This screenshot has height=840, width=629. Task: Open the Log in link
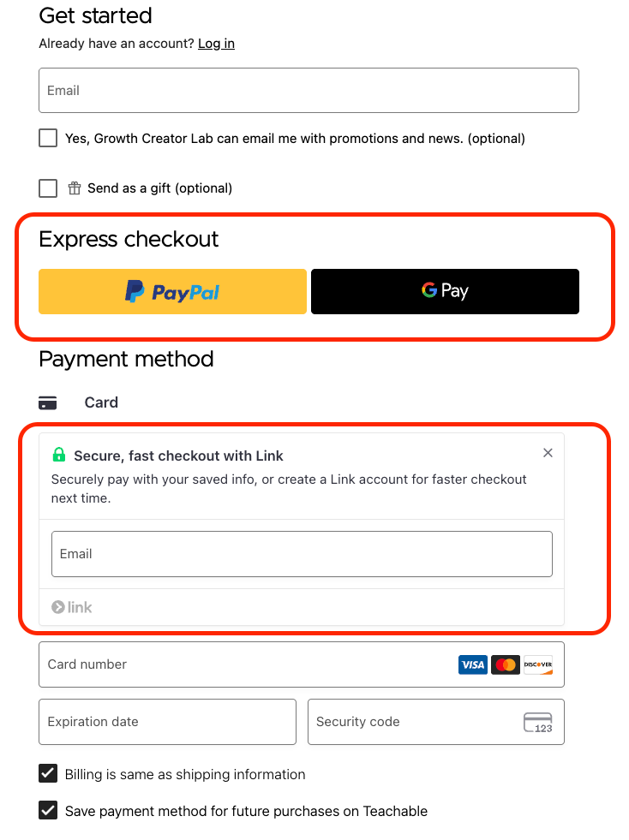(x=216, y=43)
